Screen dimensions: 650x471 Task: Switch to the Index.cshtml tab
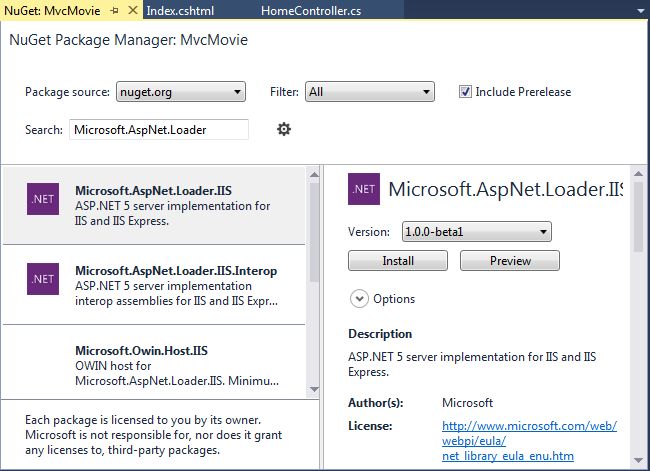[180, 11]
